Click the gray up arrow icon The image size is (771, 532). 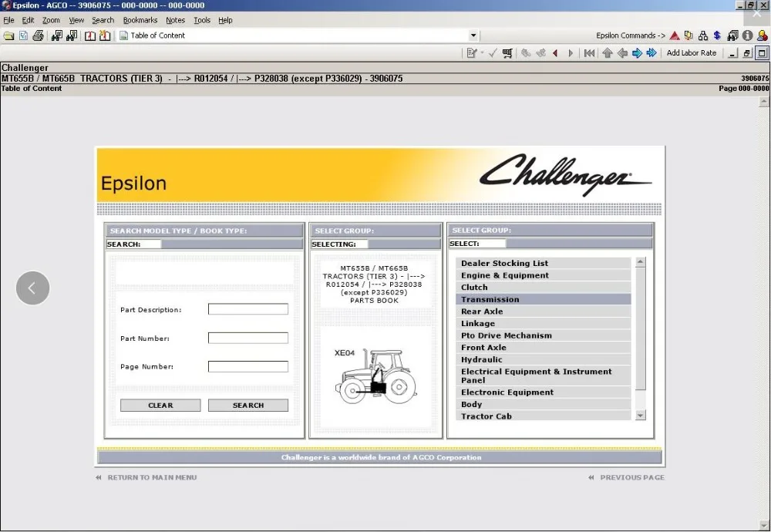[x=608, y=53]
